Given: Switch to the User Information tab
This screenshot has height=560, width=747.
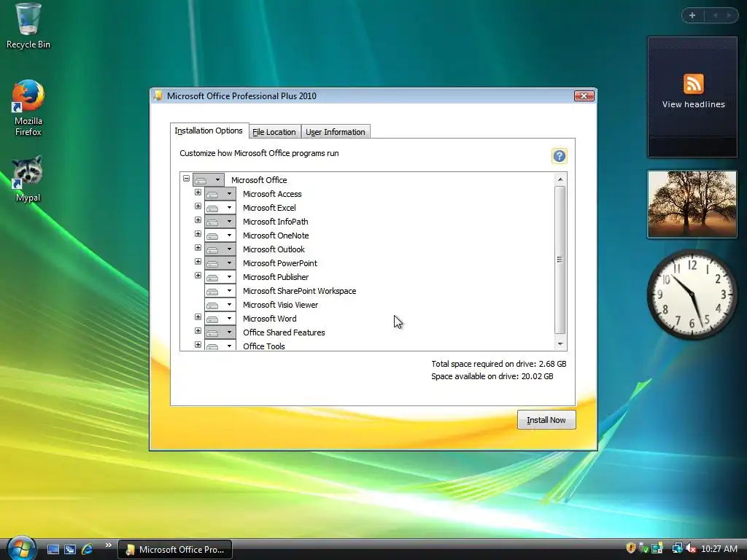Looking at the screenshot, I should pyautogui.click(x=336, y=132).
